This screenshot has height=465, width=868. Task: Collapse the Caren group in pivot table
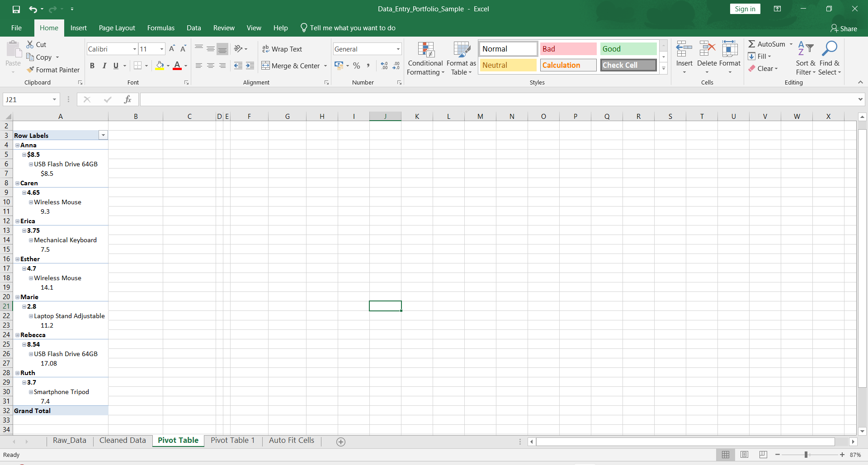[17, 183]
